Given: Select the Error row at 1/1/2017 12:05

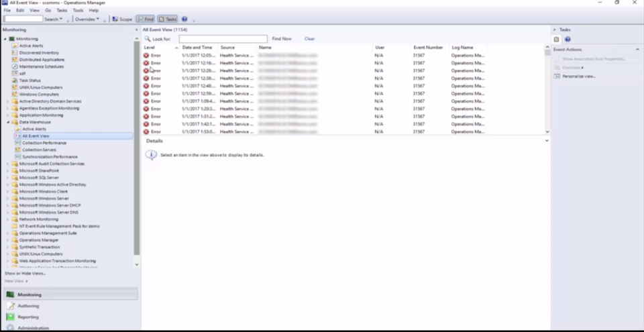Looking at the screenshot, I should [x=343, y=56].
